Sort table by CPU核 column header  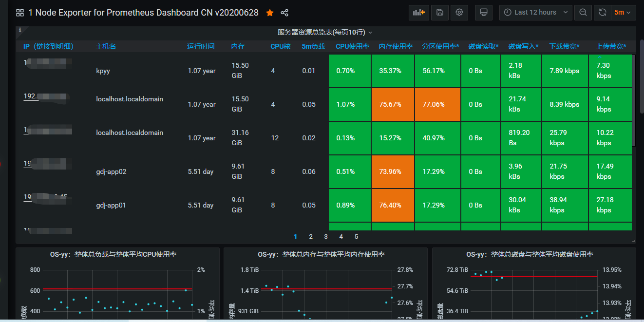(x=281, y=46)
